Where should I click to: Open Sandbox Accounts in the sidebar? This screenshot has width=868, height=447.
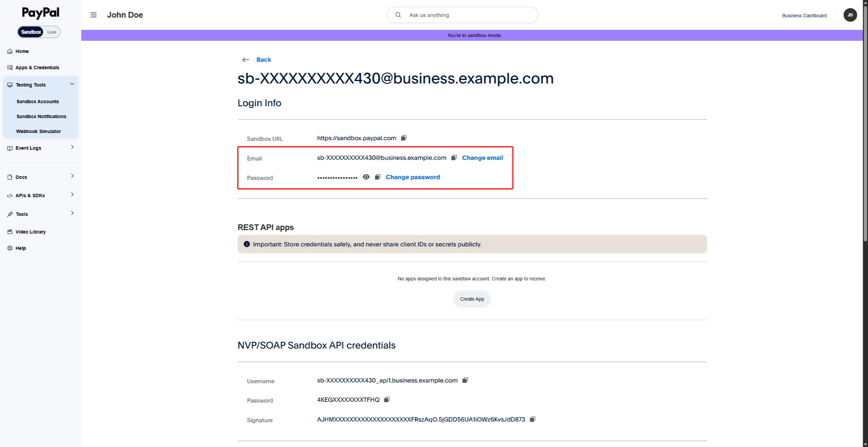pos(38,101)
